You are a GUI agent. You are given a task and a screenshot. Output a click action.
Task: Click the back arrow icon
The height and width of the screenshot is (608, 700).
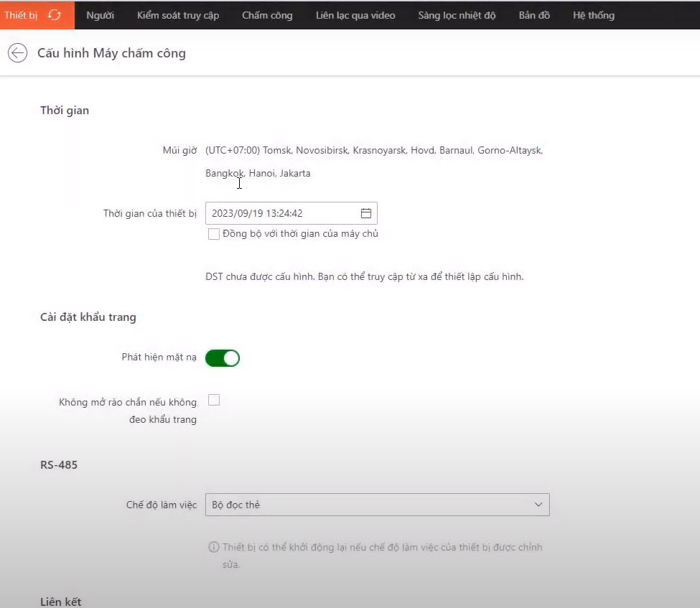tap(17, 53)
